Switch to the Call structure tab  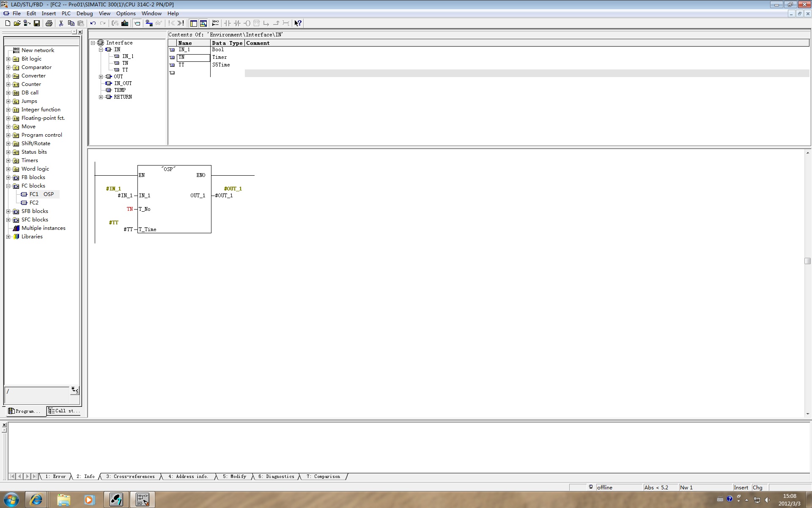click(63, 411)
